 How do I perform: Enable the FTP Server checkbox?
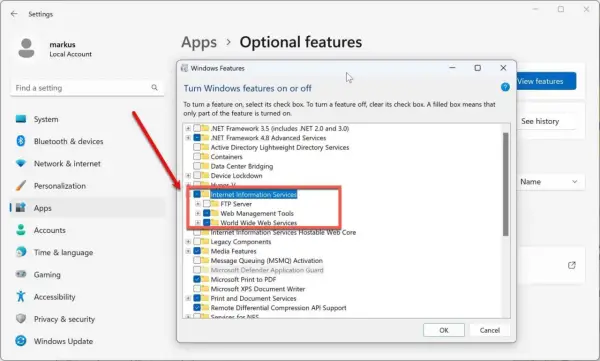pyautogui.click(x=207, y=204)
